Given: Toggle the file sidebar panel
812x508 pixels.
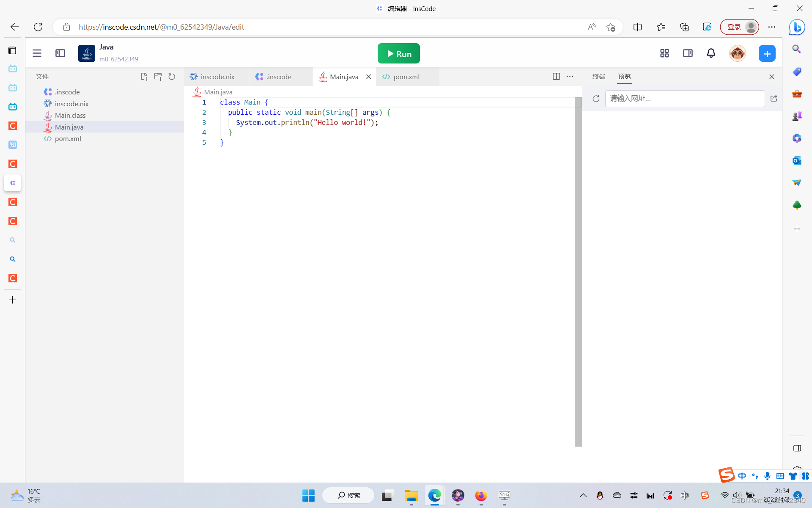Looking at the screenshot, I should 60,53.
